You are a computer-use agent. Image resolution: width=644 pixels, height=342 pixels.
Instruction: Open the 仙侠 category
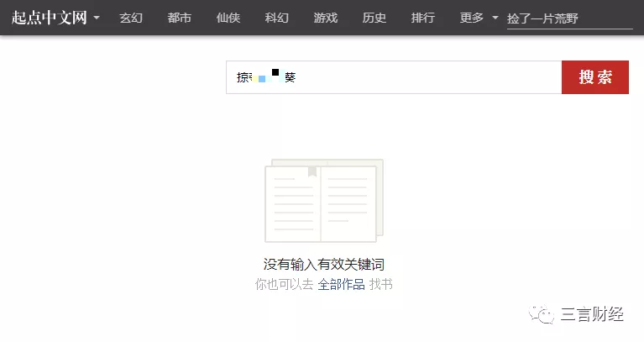click(x=228, y=18)
